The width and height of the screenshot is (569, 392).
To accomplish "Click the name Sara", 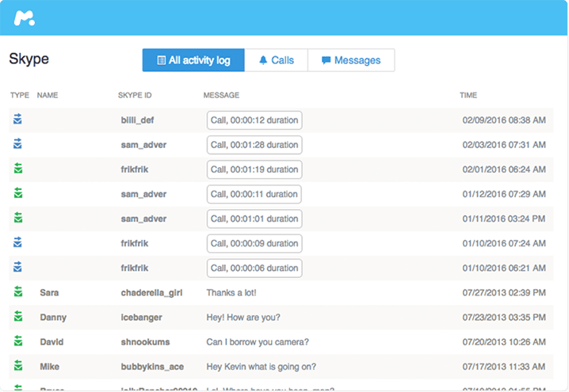I will pyautogui.click(x=49, y=293).
